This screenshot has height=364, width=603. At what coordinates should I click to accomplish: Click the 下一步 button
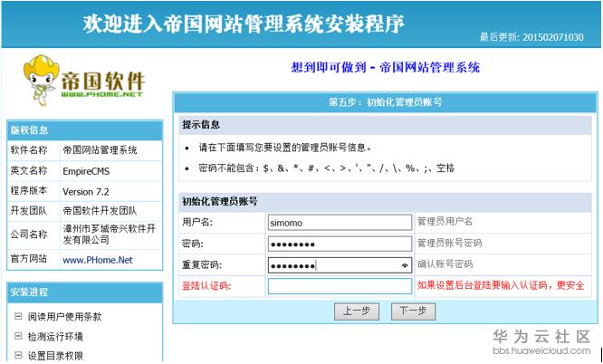413,311
